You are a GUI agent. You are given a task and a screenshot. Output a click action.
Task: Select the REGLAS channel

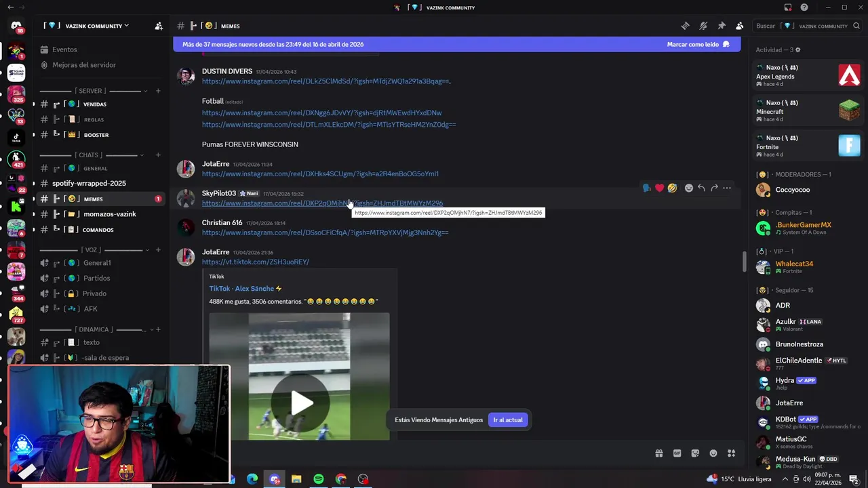102,120
